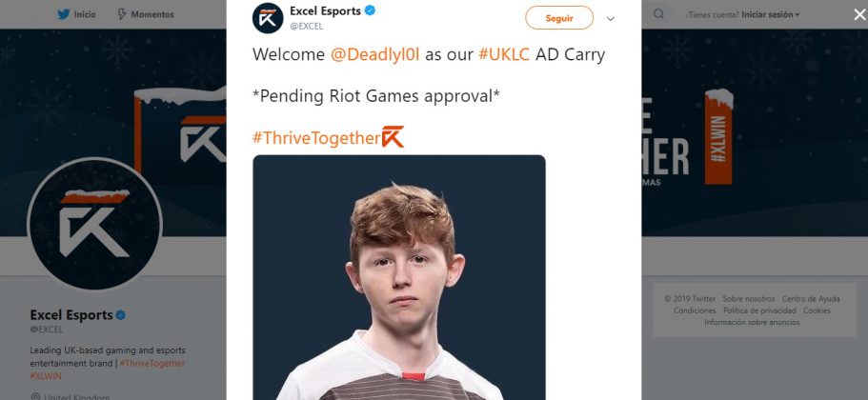Viewport: 868px width, 400px height.
Task: Click the Twitter bird icon next to Inicio
Action: pyautogui.click(x=64, y=14)
